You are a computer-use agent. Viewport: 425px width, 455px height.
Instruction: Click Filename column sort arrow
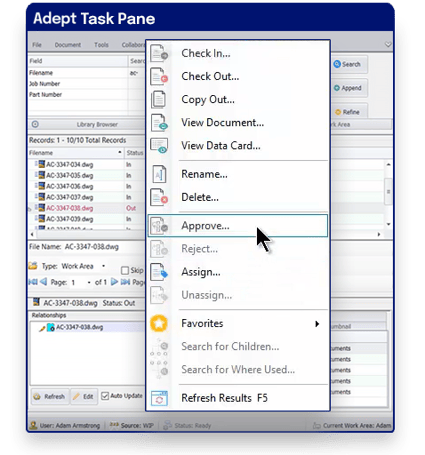(120, 152)
